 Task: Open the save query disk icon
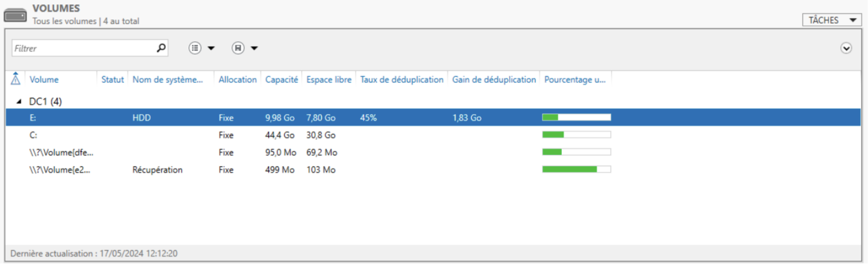click(x=238, y=48)
